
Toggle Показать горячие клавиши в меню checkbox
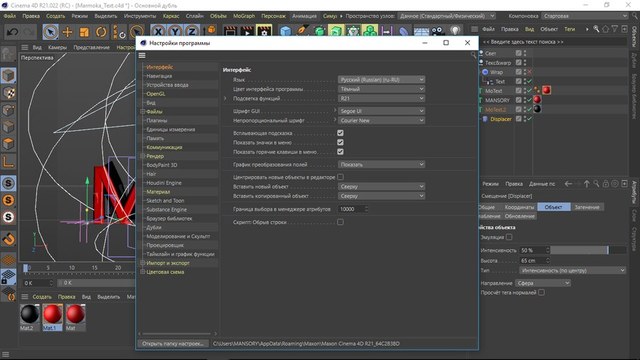[340, 152]
